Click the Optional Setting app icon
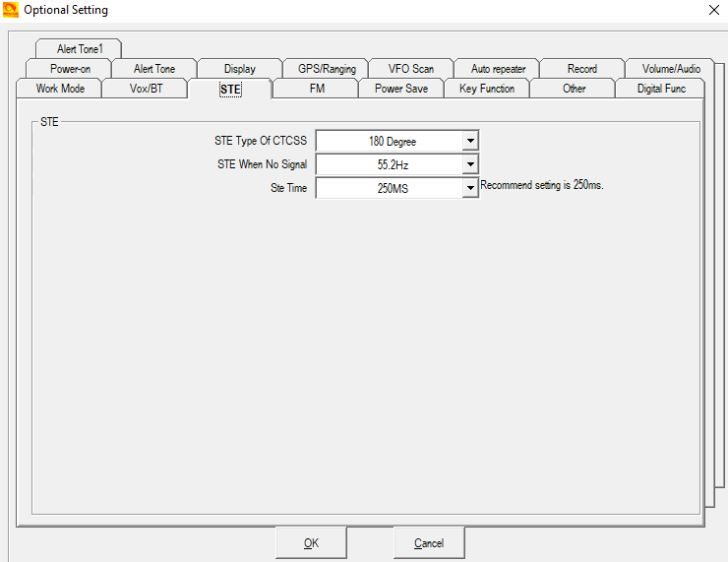Viewport: 728px width, 562px height. tap(11, 10)
